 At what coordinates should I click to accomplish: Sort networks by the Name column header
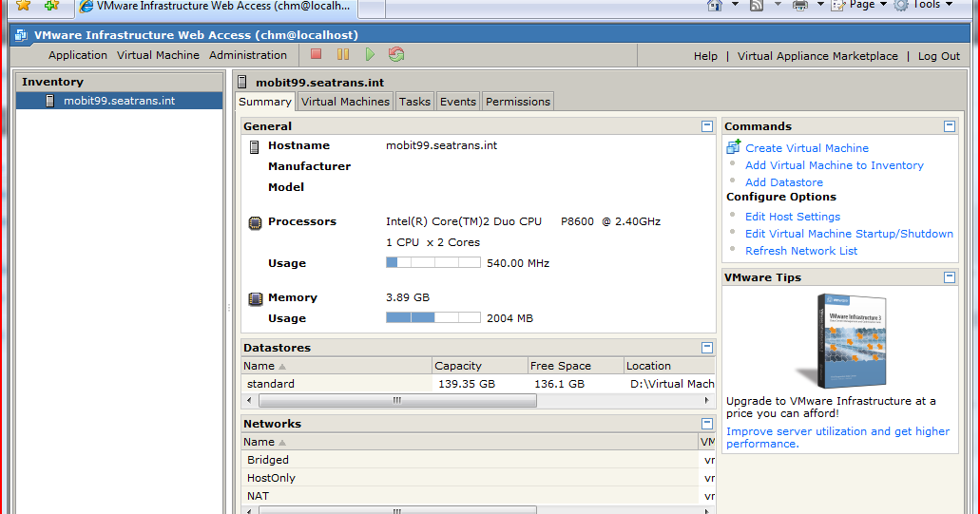click(x=470, y=442)
